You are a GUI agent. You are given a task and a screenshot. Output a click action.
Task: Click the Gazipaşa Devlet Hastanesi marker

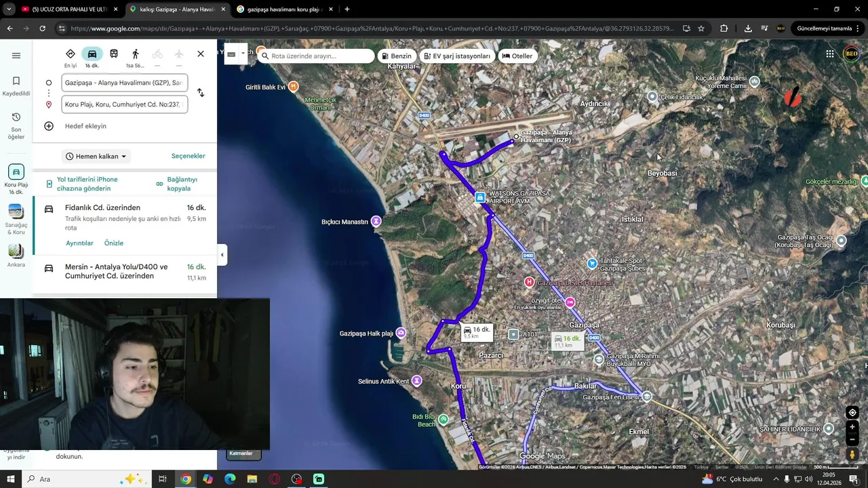tap(529, 282)
